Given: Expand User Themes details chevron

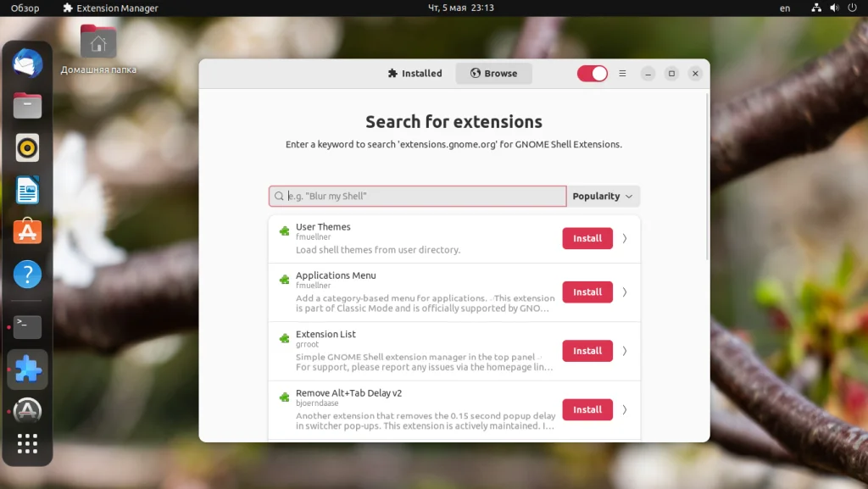Looking at the screenshot, I should click(625, 238).
